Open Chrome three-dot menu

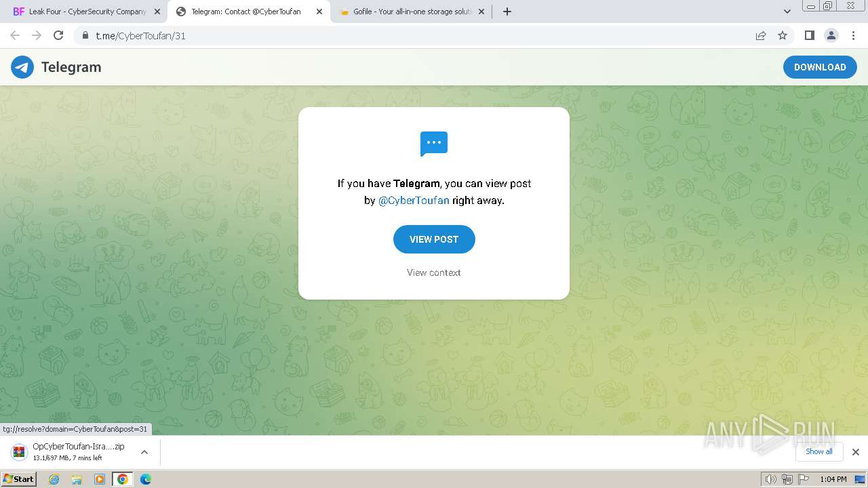(853, 35)
